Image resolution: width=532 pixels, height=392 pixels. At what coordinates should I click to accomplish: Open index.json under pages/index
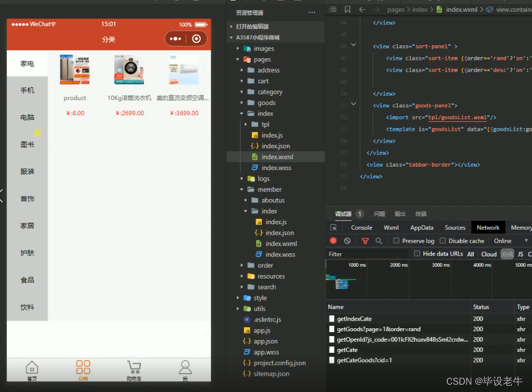point(275,146)
